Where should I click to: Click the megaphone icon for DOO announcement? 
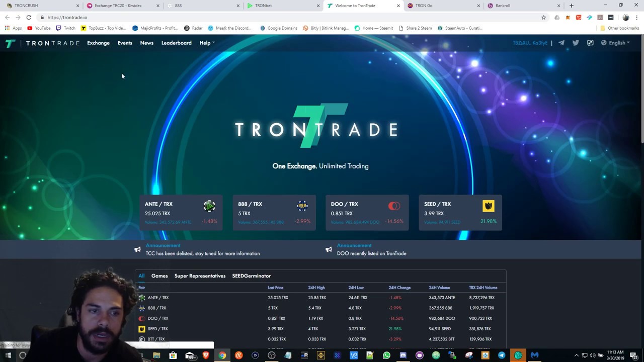[329, 249]
